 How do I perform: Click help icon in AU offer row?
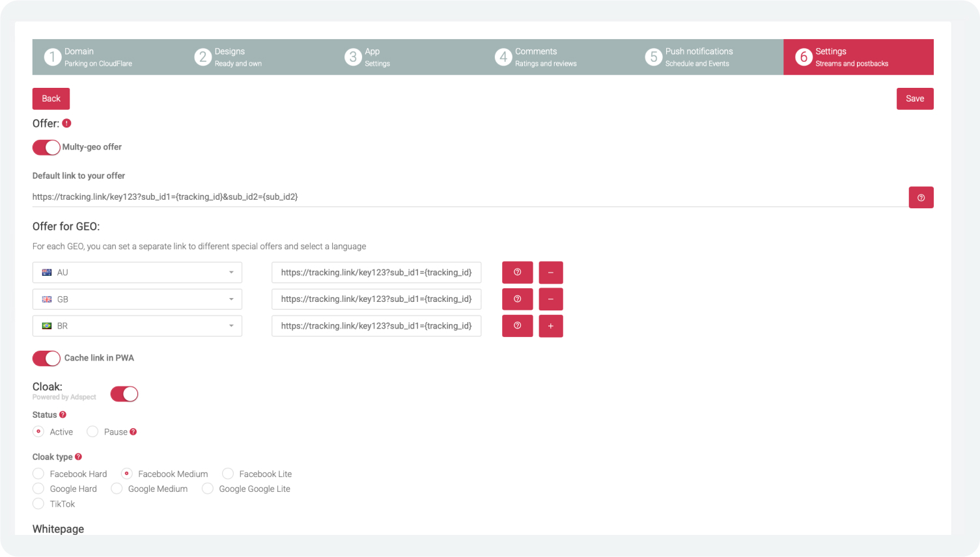click(517, 273)
